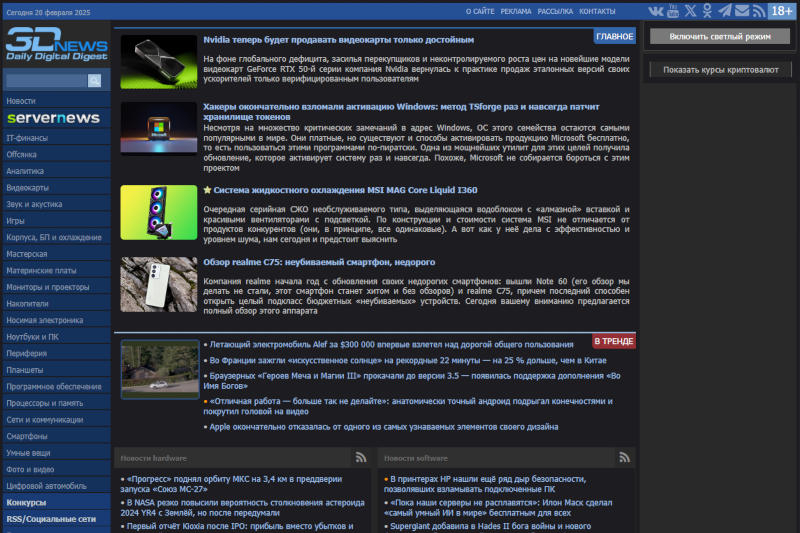Open RSS icon for Новости software
Screen dimensions: 800x533
[622, 457]
